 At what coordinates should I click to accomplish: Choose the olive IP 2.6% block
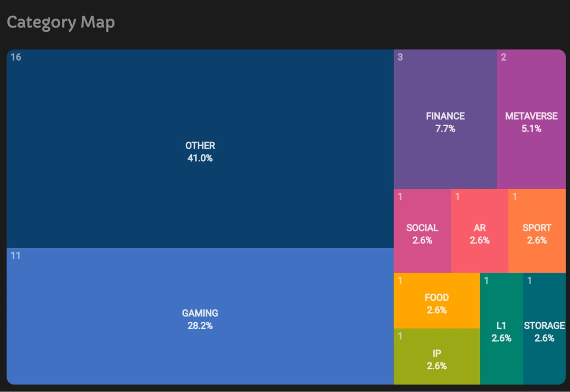[437, 356]
